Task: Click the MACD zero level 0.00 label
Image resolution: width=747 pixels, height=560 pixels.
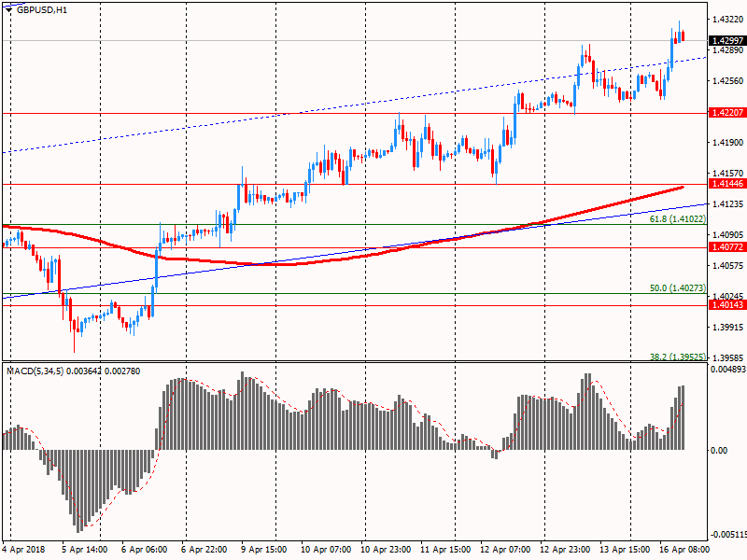Action: (x=719, y=451)
